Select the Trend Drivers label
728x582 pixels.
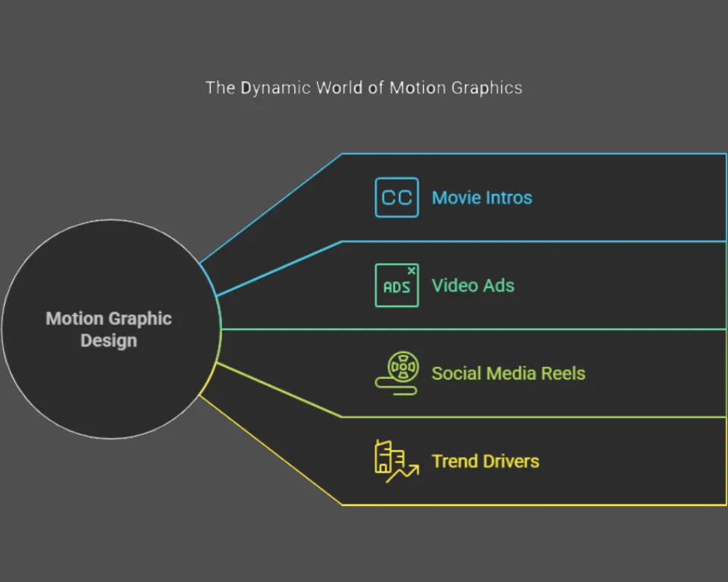[485, 462]
